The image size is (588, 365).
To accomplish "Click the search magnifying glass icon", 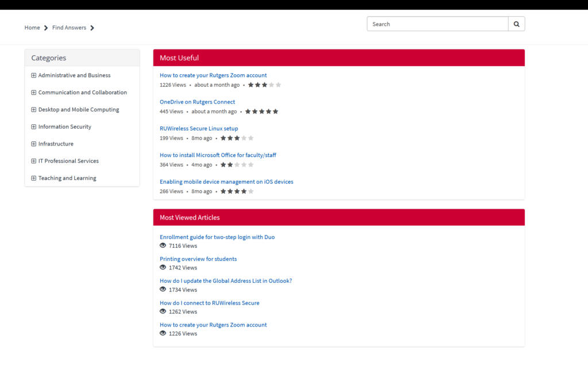I will (516, 24).
